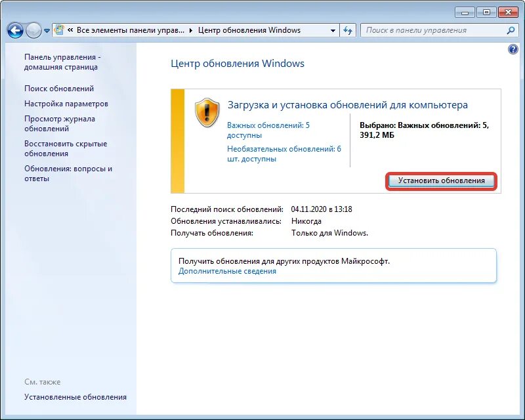Open Просмотр журнала обновлений

click(60, 123)
